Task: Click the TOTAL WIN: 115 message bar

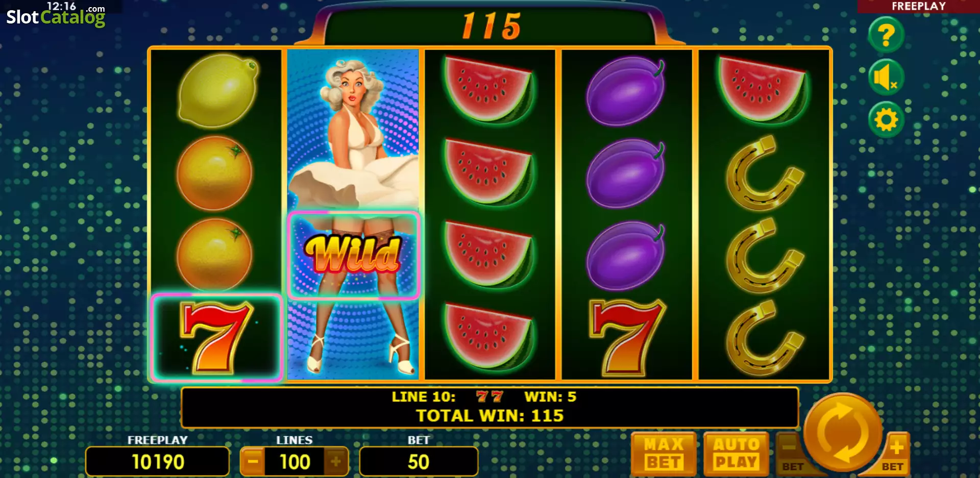Action: click(490, 407)
